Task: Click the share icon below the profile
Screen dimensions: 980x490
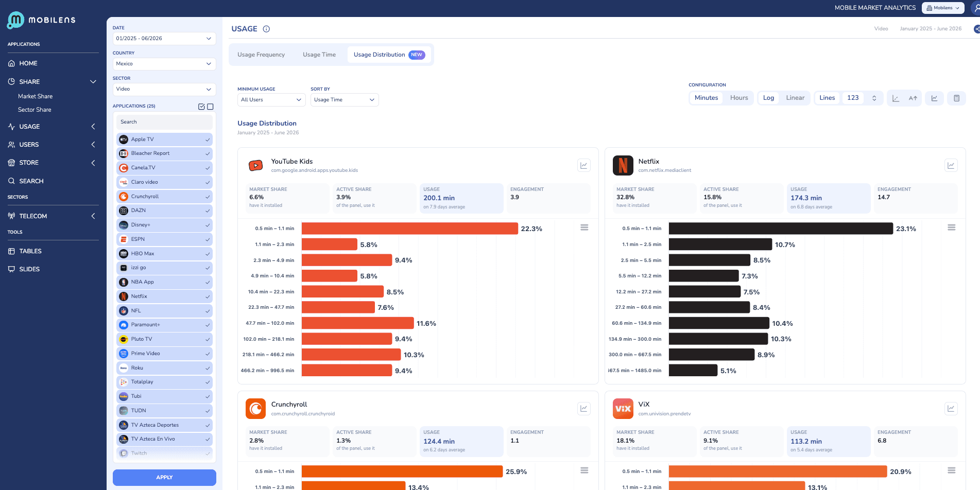Action: coord(977,29)
